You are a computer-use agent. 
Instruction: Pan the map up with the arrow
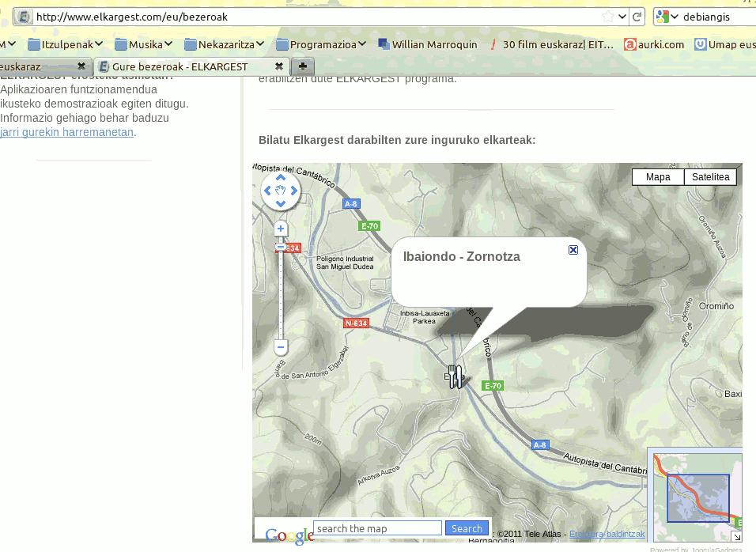tap(281, 178)
